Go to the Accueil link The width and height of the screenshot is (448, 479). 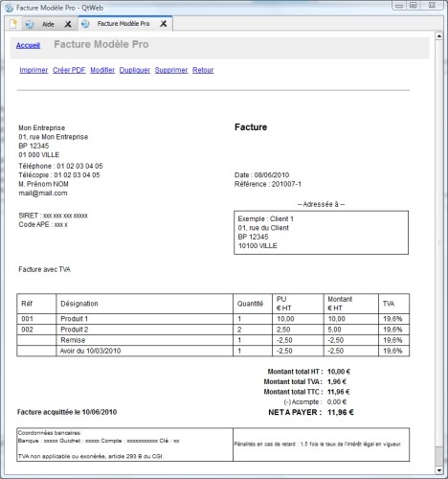click(x=28, y=45)
